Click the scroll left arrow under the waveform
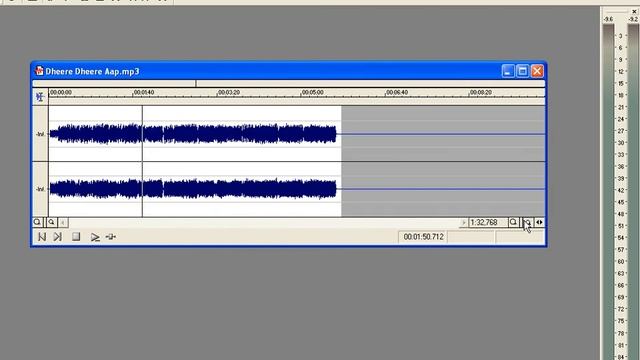This screenshot has height=360, width=640. (x=63, y=222)
